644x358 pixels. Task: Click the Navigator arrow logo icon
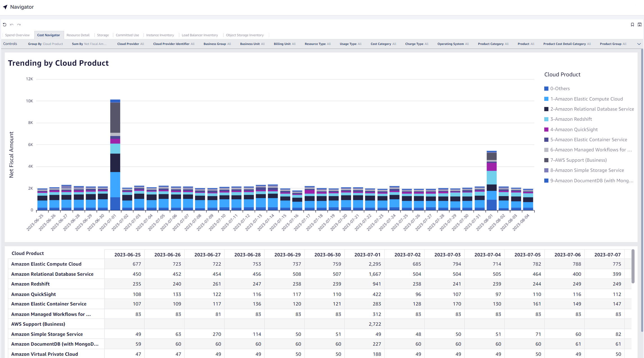pyautogui.click(x=5, y=7)
